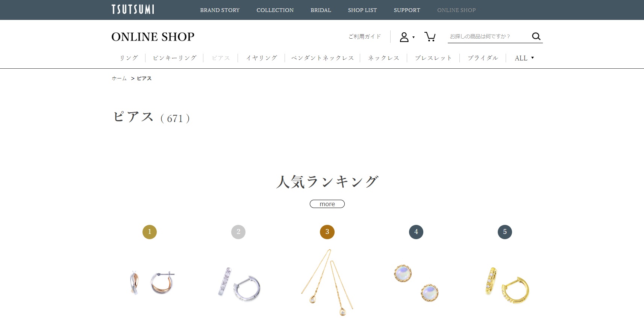Open the shopping cart icon
Viewport: 644px width, 321px height.
point(430,36)
